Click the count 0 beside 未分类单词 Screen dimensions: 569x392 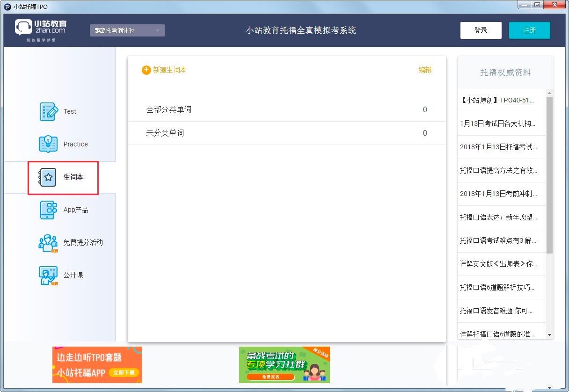[x=425, y=133]
